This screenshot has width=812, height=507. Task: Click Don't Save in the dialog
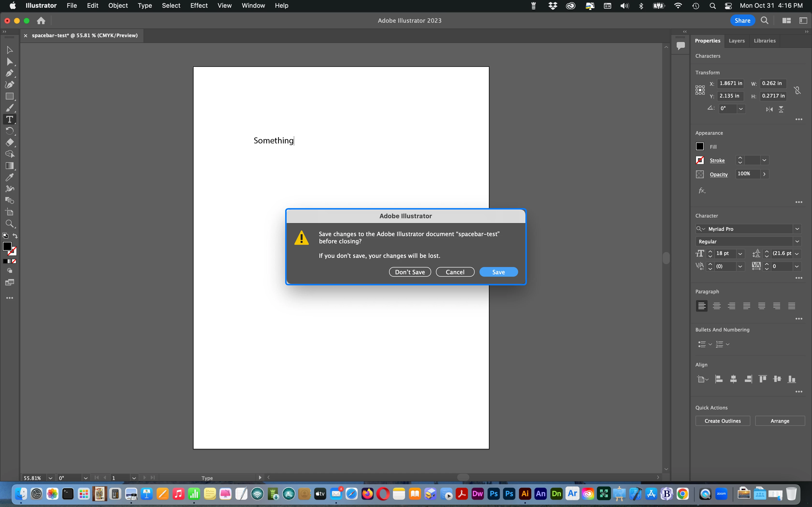click(410, 272)
